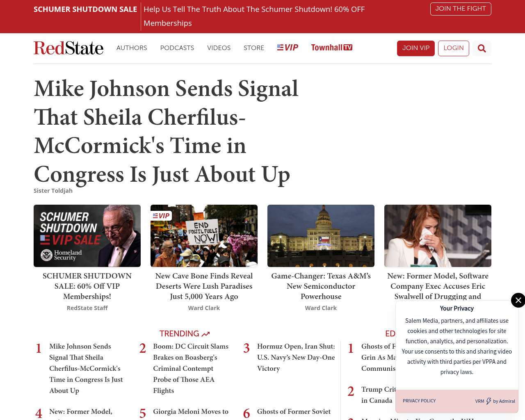This screenshot has width=525, height=420.
Task: Read Texas A&M Semiconductor Powerhouse article
Action: (x=321, y=286)
